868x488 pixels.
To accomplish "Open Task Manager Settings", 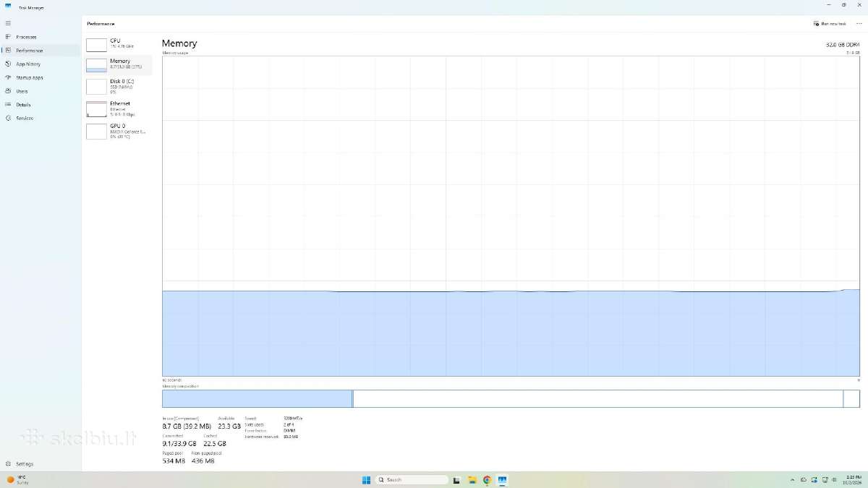I will [41, 463].
